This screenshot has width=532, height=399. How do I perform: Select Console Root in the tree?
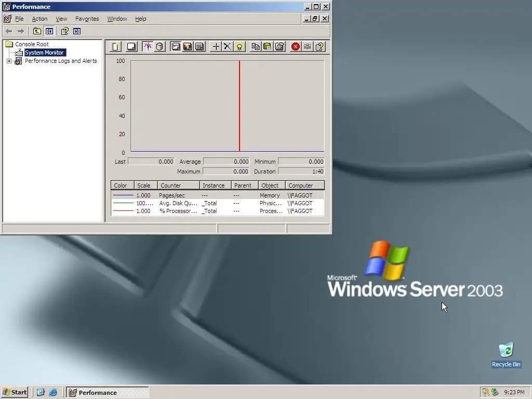click(32, 44)
